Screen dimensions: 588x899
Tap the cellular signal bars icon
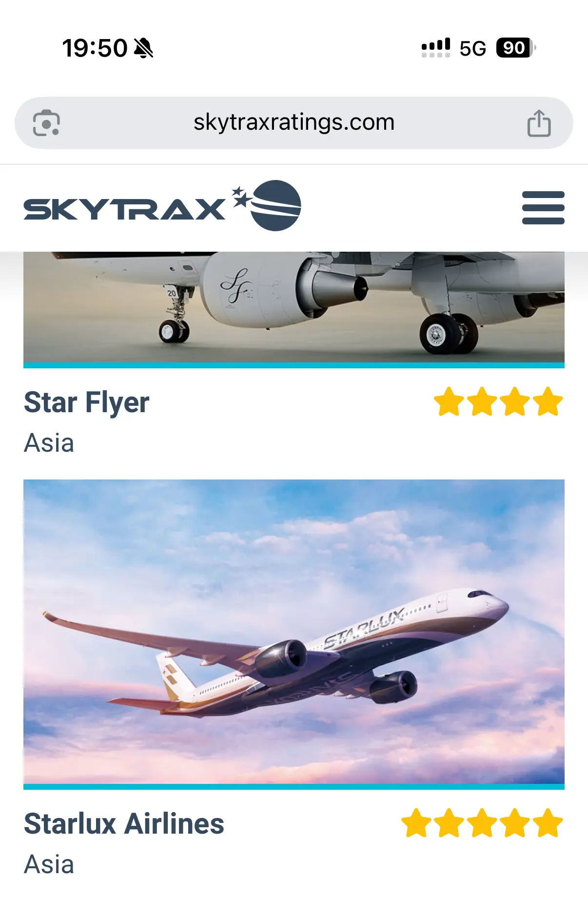tap(436, 48)
